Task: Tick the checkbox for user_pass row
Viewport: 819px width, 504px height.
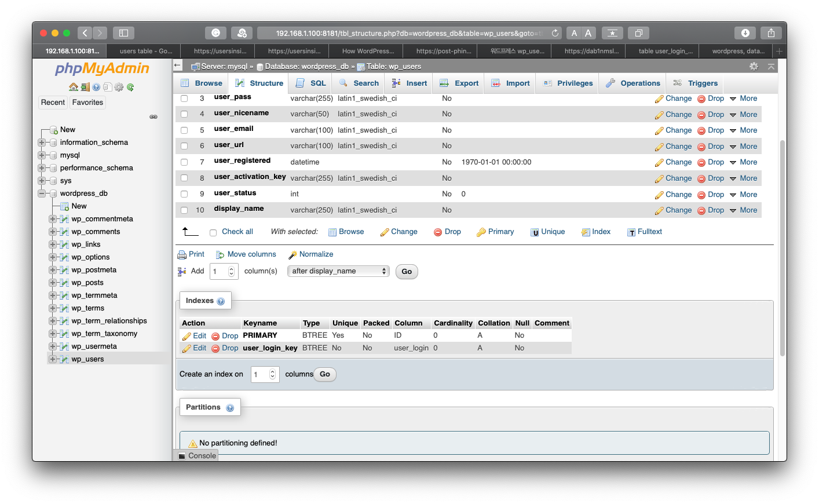Action: [x=184, y=98]
